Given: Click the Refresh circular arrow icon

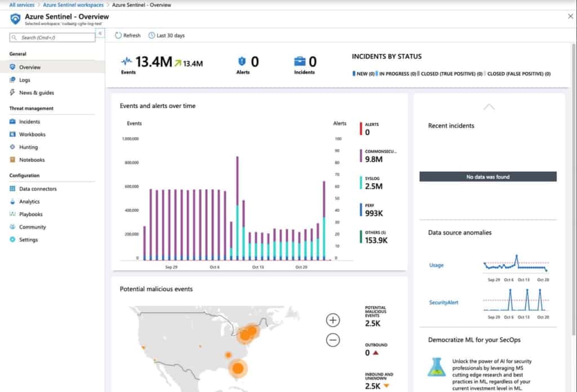Looking at the screenshot, I should coord(118,35).
